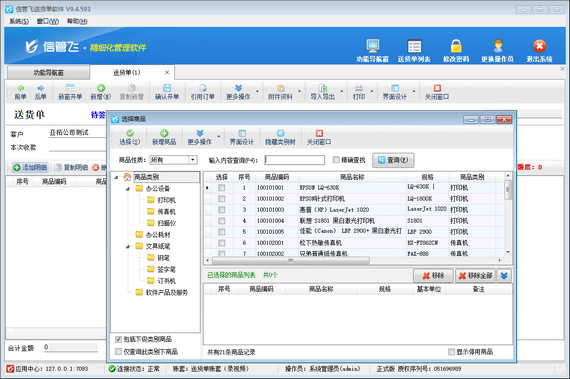Open the 系统(S) menu
Screen dimensions: 570x379
tap(19, 21)
